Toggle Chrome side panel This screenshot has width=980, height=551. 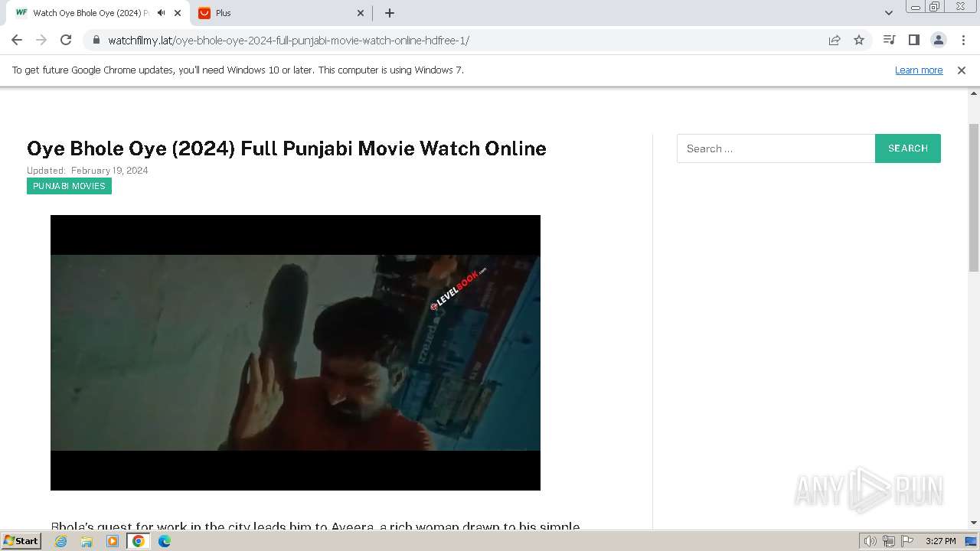click(x=913, y=40)
